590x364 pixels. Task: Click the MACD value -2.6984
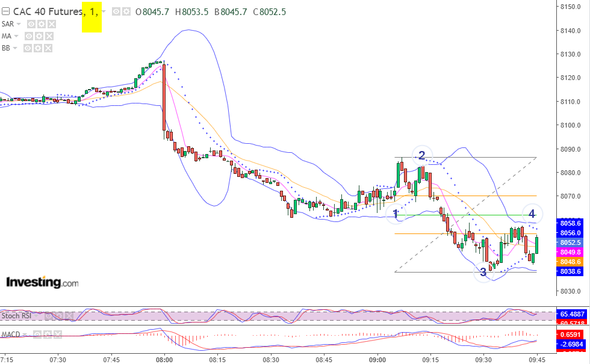571,344
